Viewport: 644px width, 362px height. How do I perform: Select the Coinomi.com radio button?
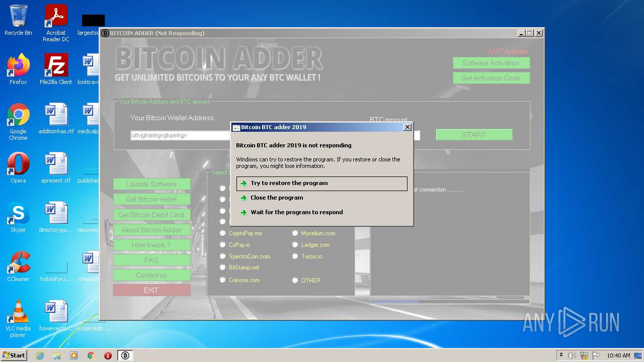(x=222, y=280)
